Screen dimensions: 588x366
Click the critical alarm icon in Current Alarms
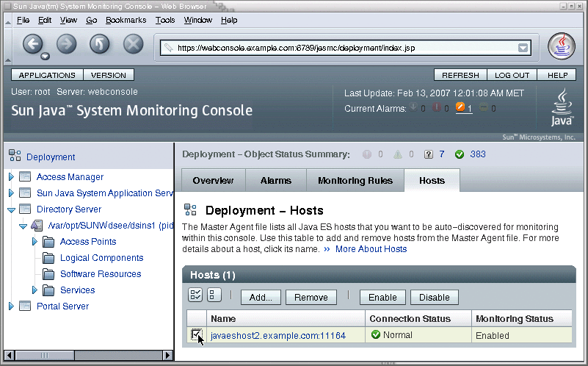point(437,107)
